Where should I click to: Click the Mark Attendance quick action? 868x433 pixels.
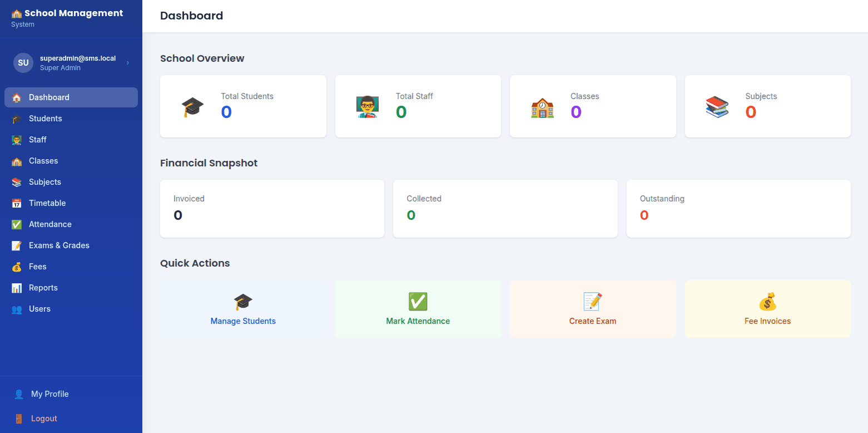(418, 309)
